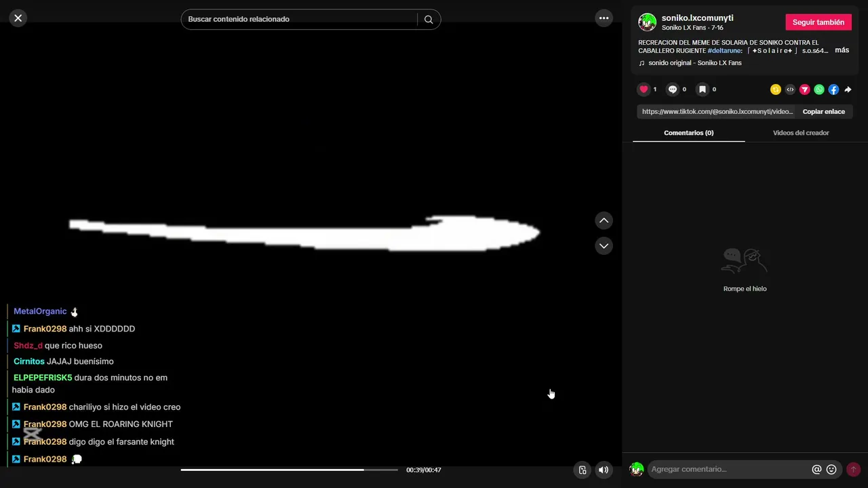Go to the previous video with up chevron

tap(604, 220)
